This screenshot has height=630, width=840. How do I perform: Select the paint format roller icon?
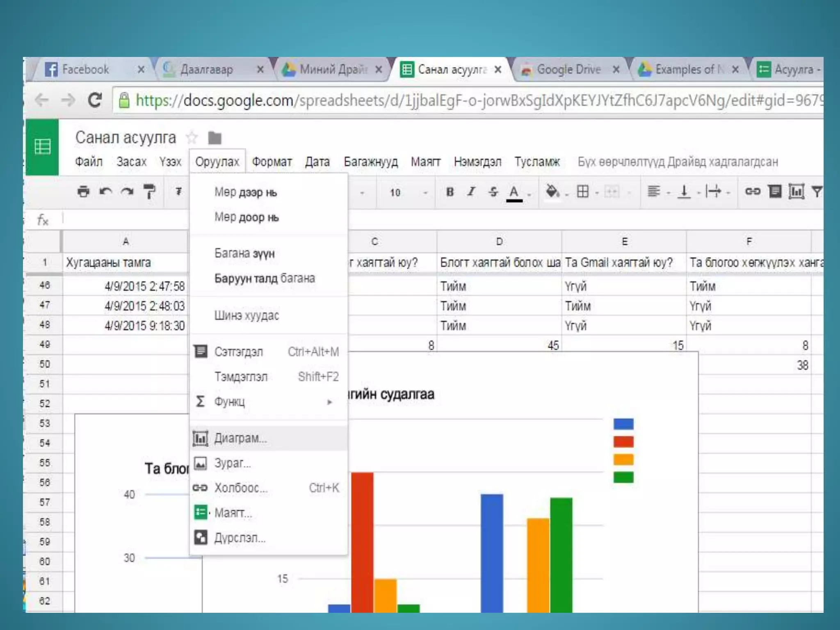(x=149, y=191)
